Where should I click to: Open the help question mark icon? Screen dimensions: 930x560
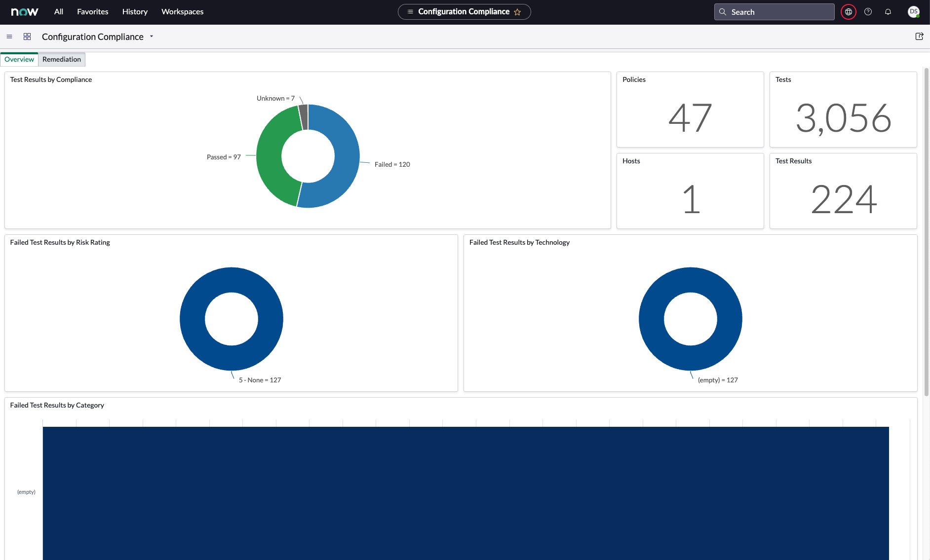point(868,12)
